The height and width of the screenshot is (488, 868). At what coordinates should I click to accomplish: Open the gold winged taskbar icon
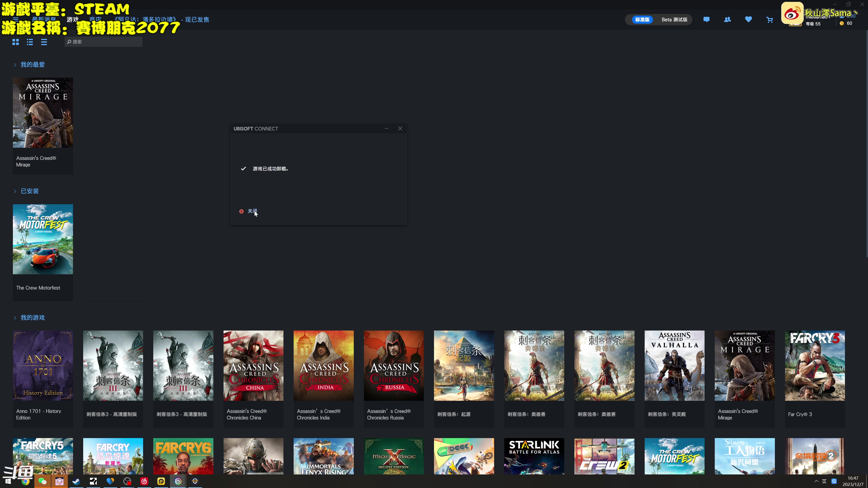click(195, 481)
